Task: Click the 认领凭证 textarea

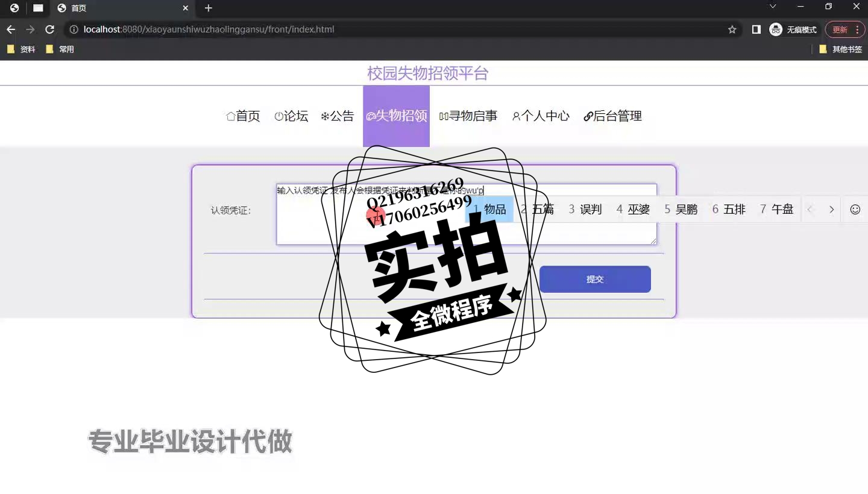Action: 467,214
